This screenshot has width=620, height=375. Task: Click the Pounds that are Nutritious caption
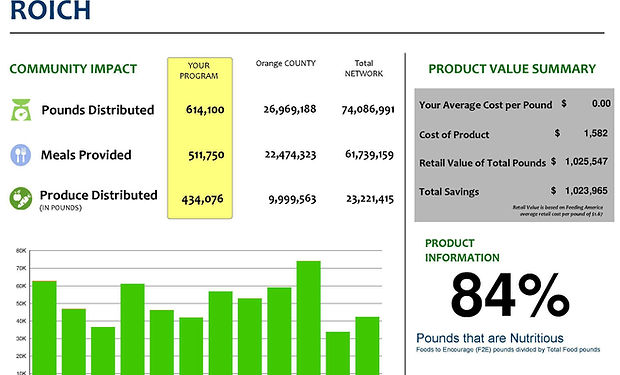click(x=490, y=338)
